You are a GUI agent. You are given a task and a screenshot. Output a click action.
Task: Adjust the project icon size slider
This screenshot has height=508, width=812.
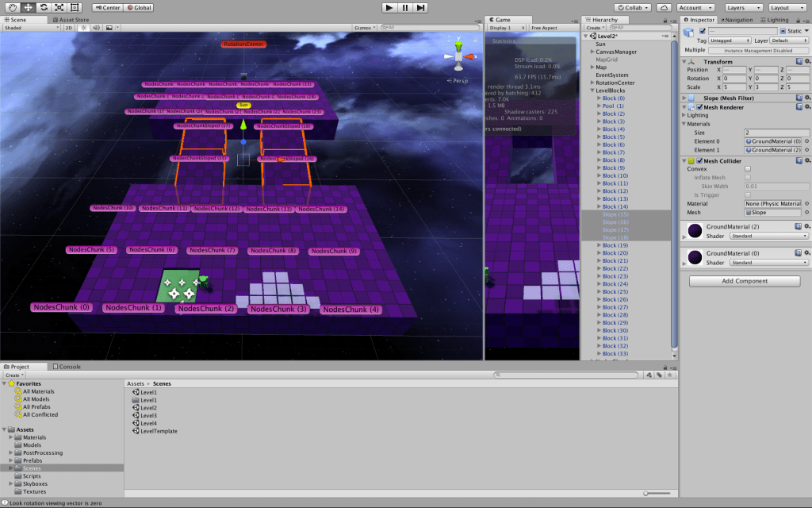click(x=657, y=493)
